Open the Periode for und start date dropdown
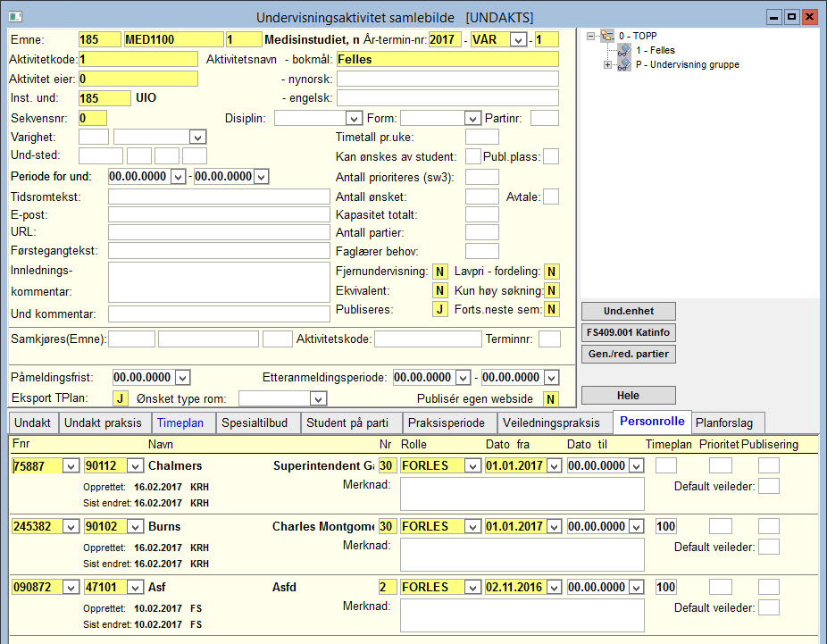 click(178, 177)
